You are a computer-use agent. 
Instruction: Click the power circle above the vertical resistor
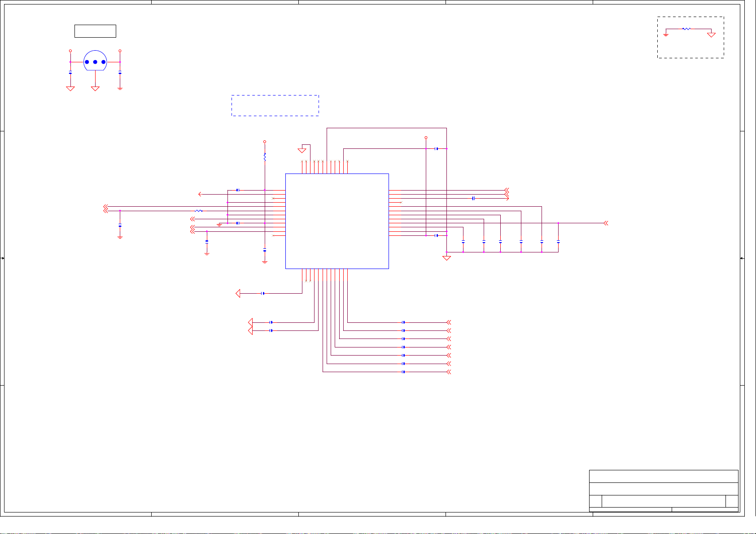tap(265, 142)
